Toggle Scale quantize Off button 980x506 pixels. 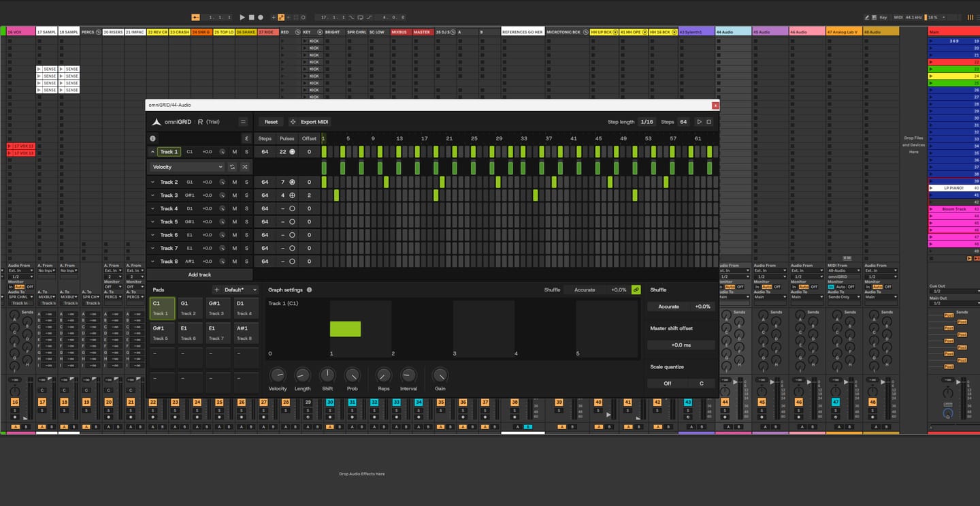(667, 383)
